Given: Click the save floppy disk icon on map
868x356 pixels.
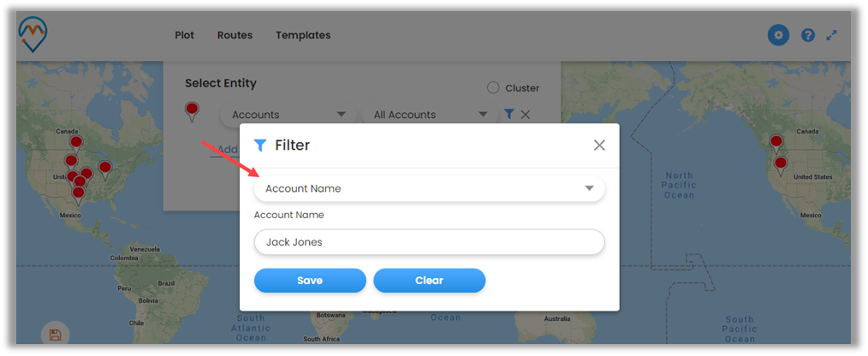Looking at the screenshot, I should [55, 334].
